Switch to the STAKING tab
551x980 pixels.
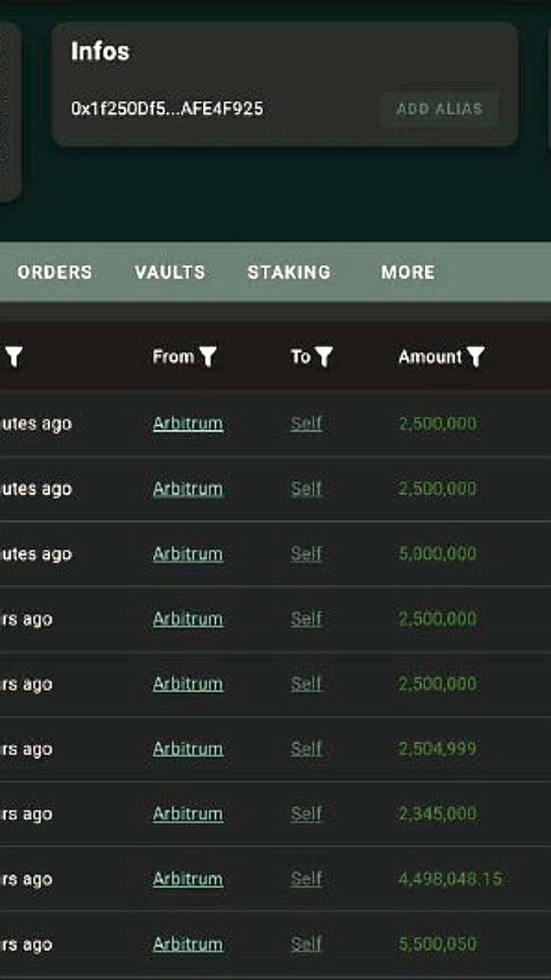click(x=289, y=272)
